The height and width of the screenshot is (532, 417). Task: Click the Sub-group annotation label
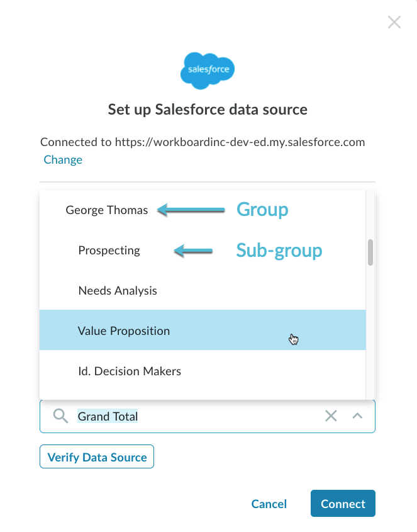[279, 251]
